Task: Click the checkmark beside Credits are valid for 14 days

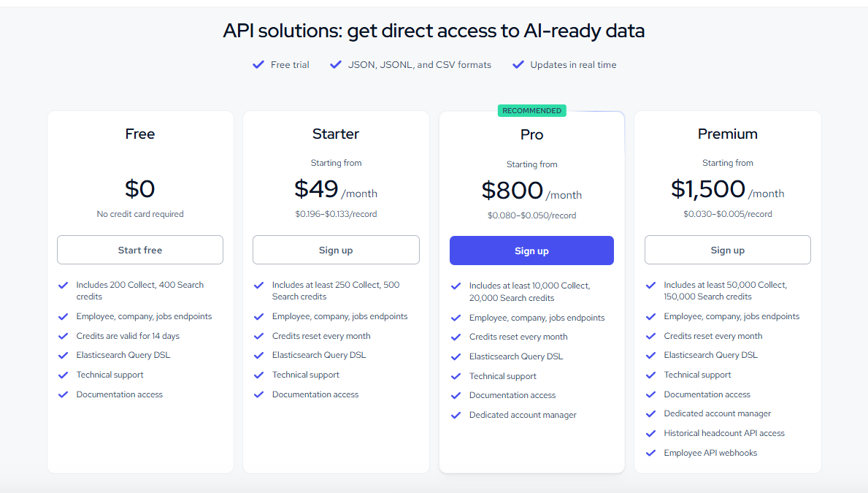Action: [x=64, y=336]
